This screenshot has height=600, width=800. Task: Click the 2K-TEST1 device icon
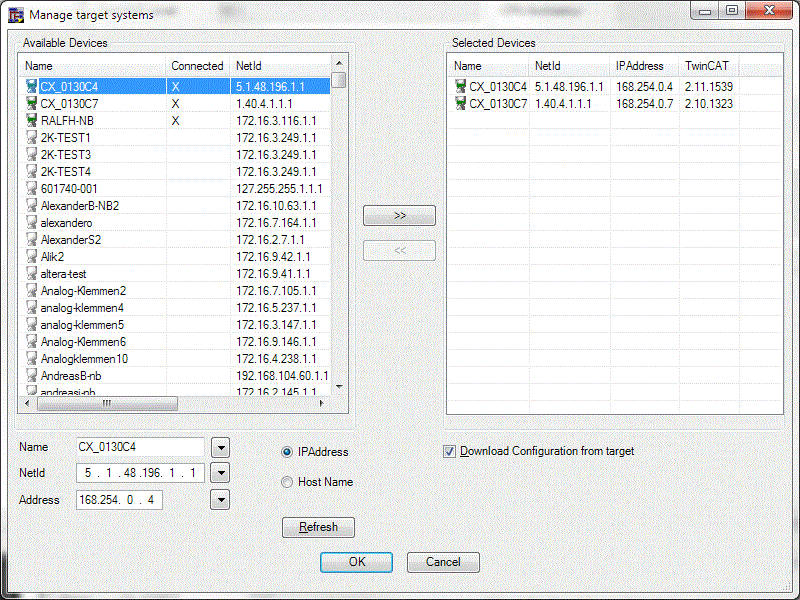coord(32,137)
